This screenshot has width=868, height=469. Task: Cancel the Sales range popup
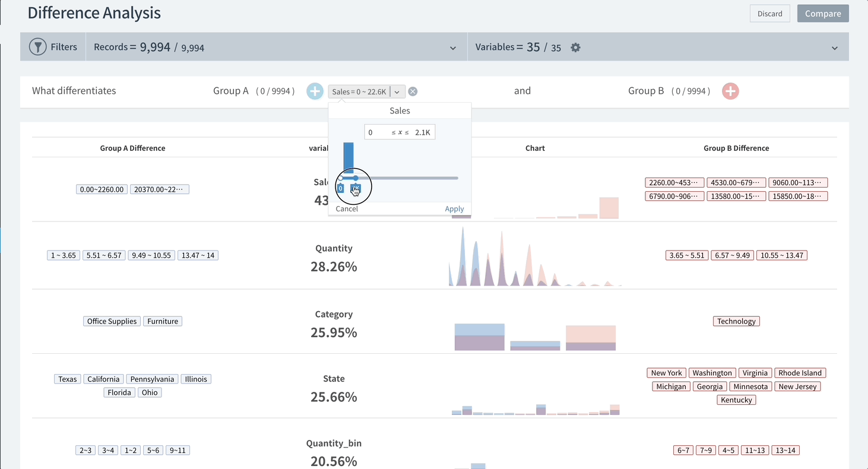tap(347, 209)
